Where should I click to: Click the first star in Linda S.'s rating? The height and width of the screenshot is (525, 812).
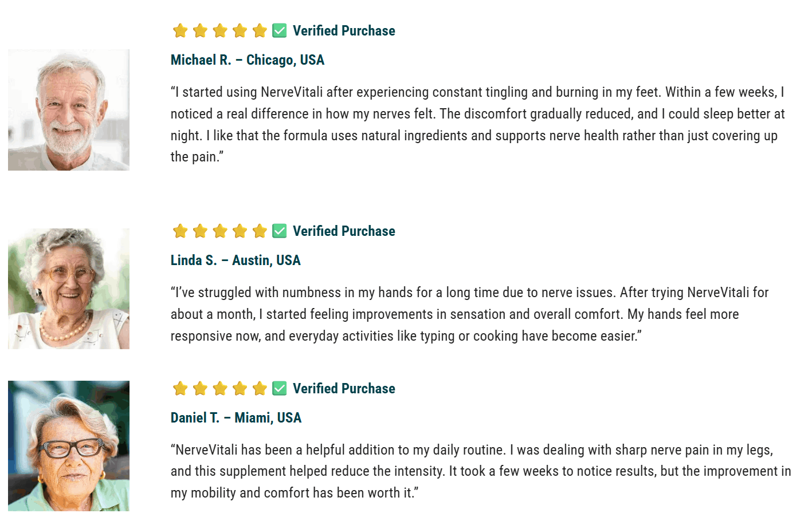[x=181, y=231]
